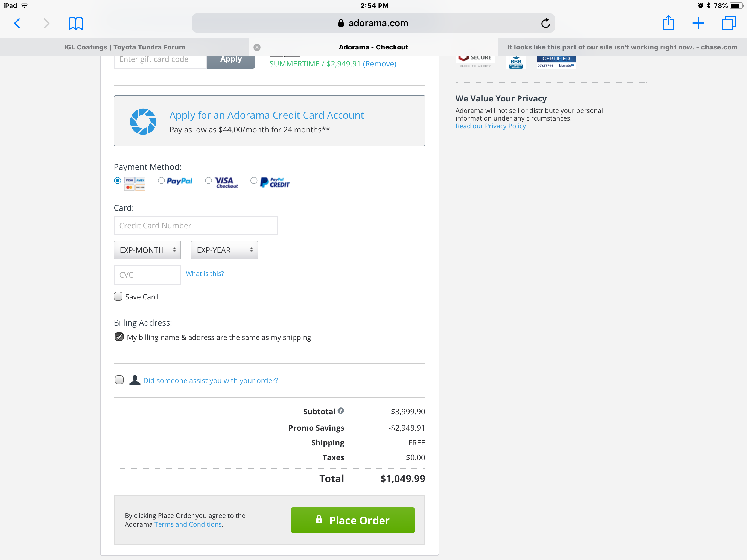
Task: Switch to IGL Coatings Toyota Tundra Forum tab
Action: [x=125, y=47]
